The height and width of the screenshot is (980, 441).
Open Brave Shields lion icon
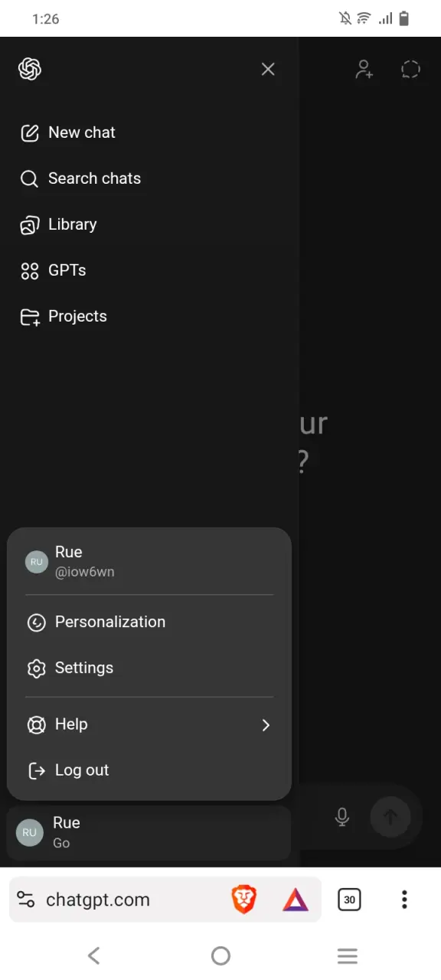244,900
